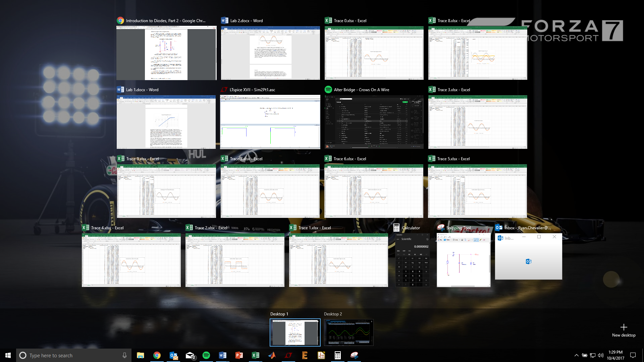Click the Windows Start button

(x=8, y=355)
